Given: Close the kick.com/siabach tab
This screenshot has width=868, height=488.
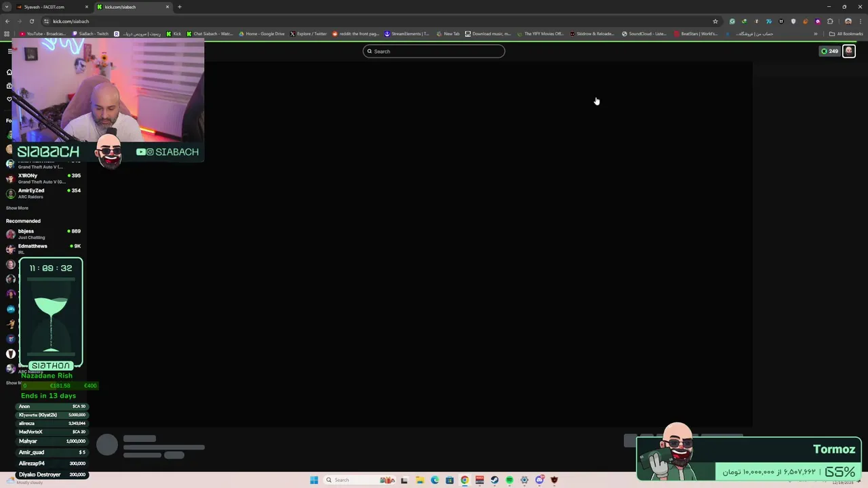Looking at the screenshot, I should pyautogui.click(x=167, y=7).
